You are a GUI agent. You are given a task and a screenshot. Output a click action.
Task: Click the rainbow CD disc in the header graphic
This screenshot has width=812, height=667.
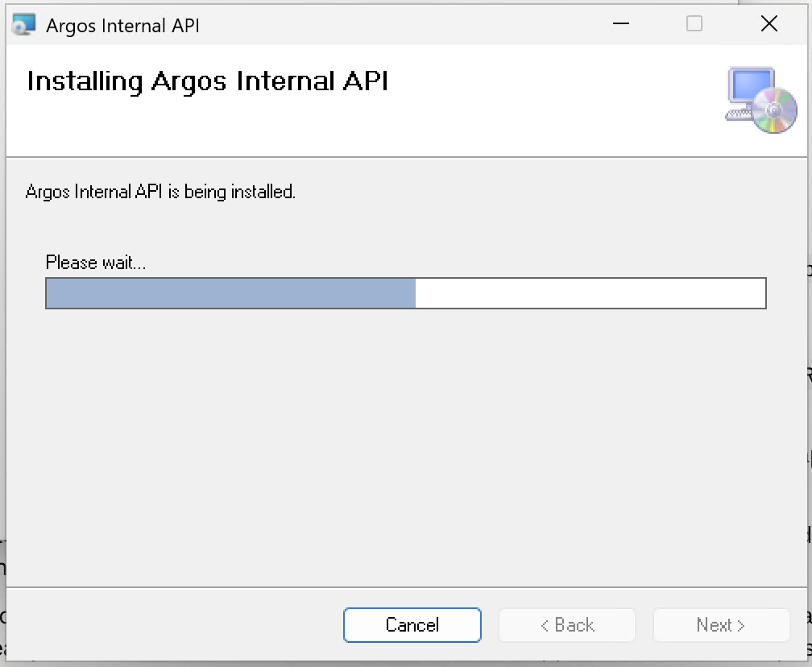coord(775,110)
